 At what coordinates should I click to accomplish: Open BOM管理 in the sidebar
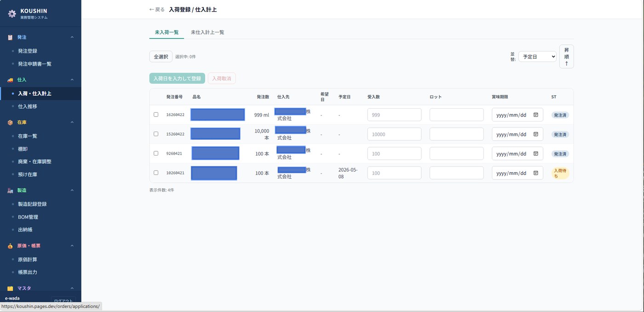(28, 217)
